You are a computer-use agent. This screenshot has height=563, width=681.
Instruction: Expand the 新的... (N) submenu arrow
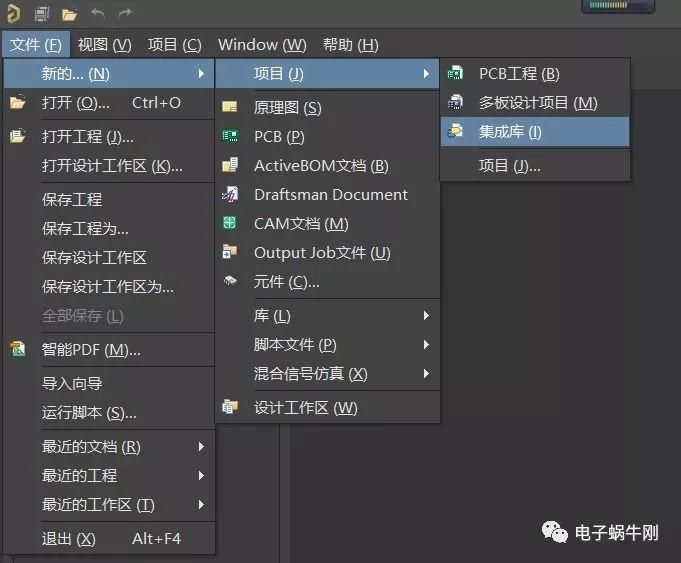click(x=201, y=73)
